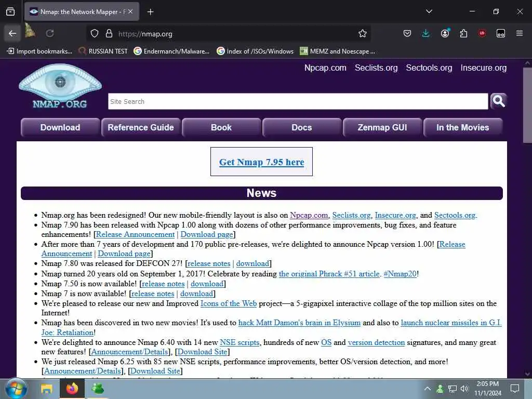
Task: Open the volume speaker tray icon
Action: [x=464, y=389]
